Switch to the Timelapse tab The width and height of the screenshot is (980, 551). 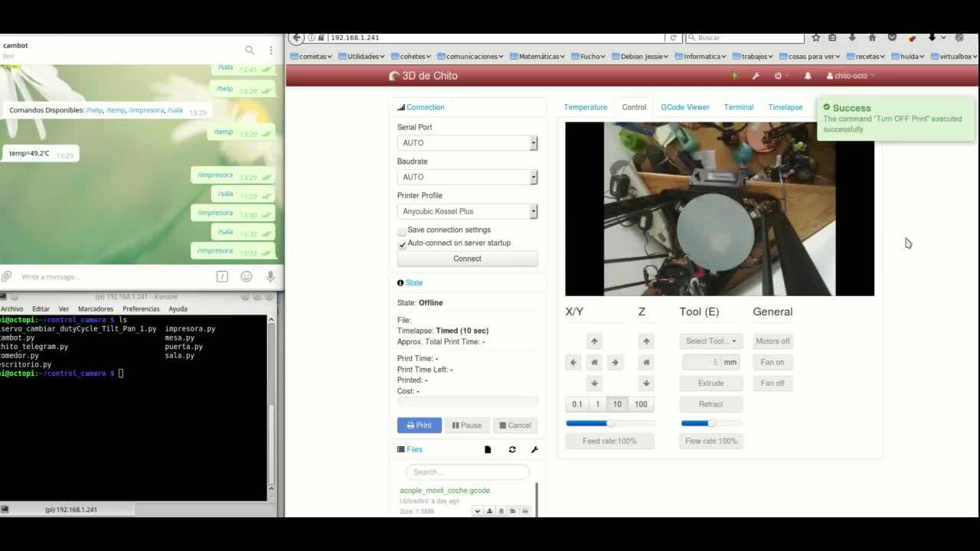click(x=786, y=107)
